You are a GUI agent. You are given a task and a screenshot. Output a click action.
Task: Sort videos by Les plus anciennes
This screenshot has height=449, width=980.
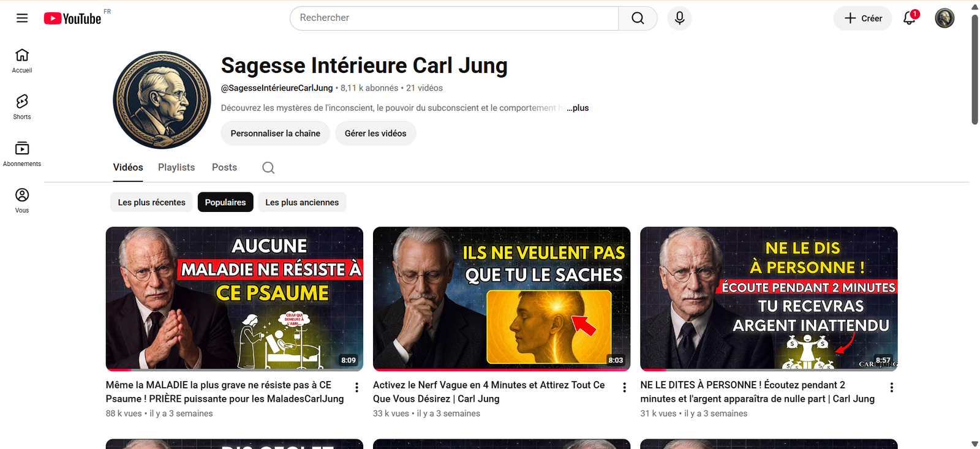click(x=302, y=203)
